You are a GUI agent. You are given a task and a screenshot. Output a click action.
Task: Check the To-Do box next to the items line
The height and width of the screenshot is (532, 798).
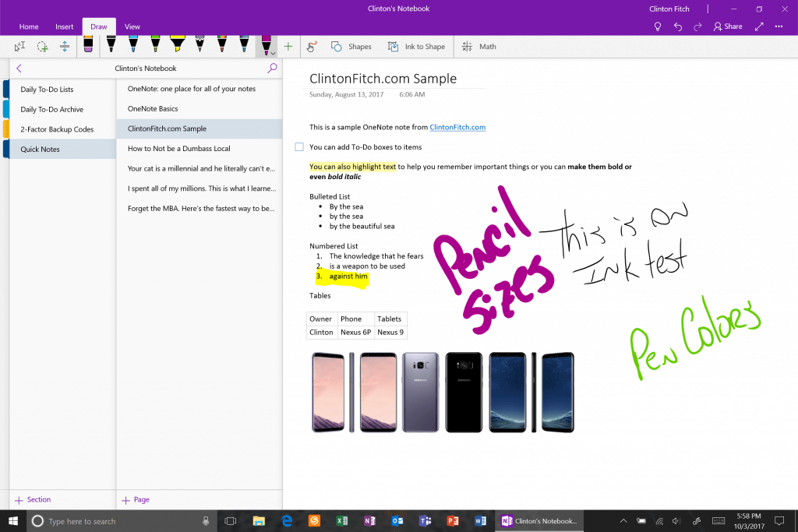tap(299, 146)
